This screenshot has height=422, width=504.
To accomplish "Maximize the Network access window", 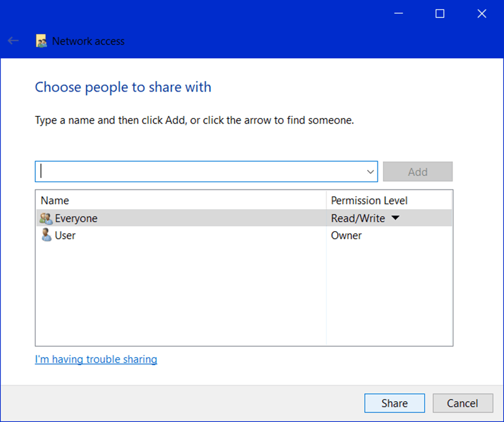I will coord(440,13).
